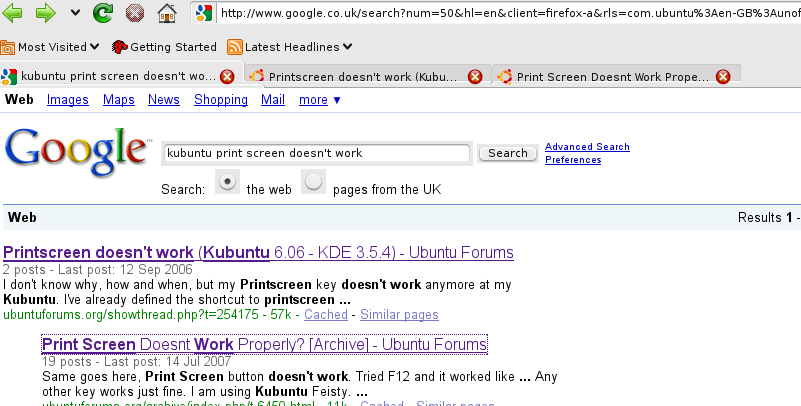Go to the Home page icon
This screenshot has width=801, height=406.
167,14
